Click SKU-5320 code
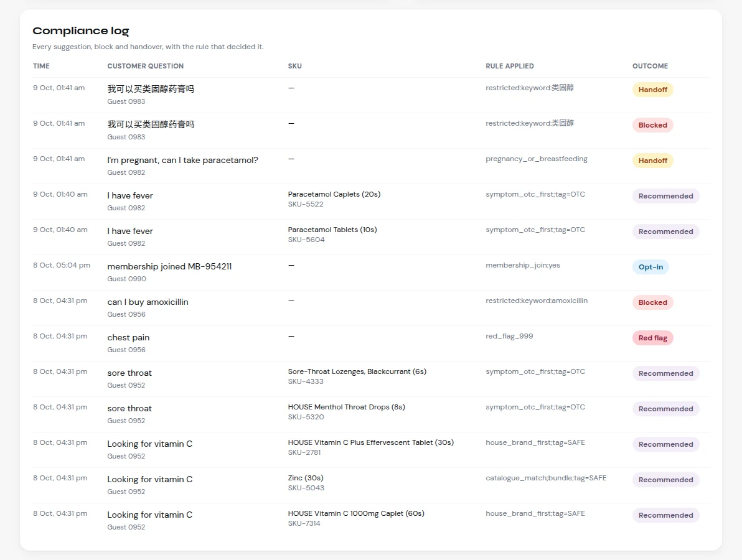This screenshot has height=560, width=742. 306,417
